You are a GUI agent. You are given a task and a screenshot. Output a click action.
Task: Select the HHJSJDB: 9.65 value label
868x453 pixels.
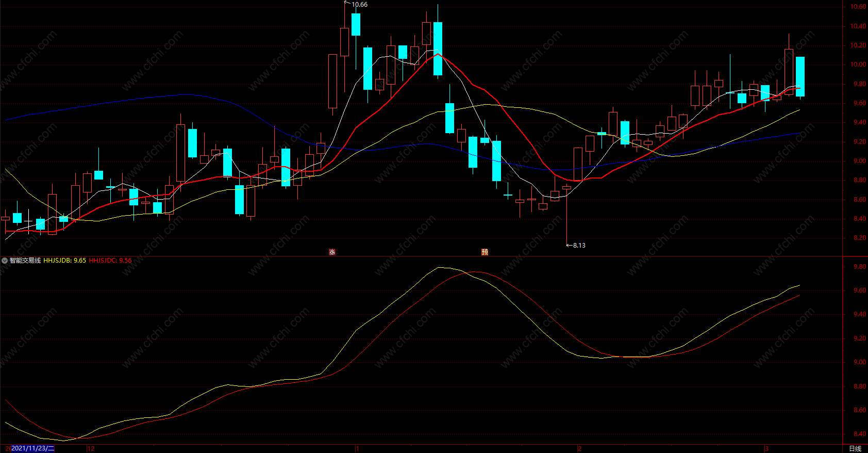(64, 261)
